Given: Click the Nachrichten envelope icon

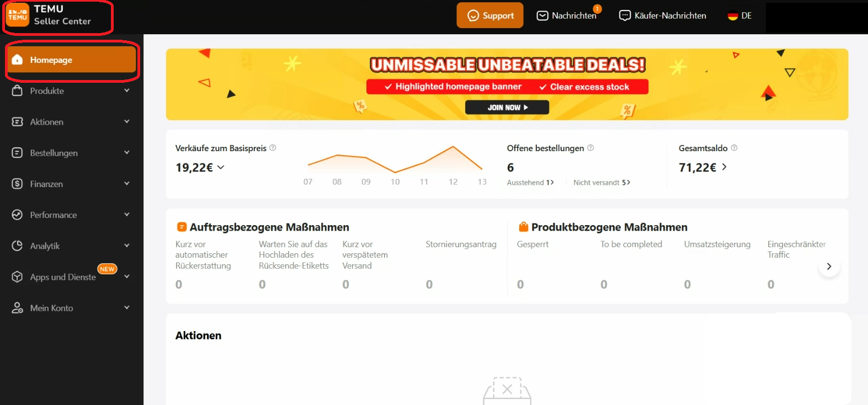Looking at the screenshot, I should [542, 16].
